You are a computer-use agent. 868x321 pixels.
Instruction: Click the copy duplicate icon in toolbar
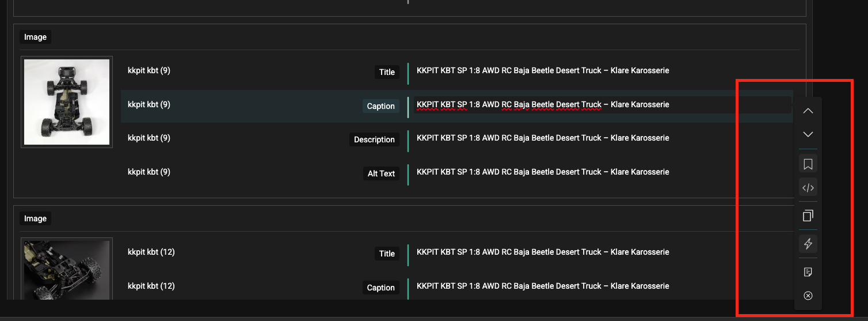pyautogui.click(x=808, y=216)
